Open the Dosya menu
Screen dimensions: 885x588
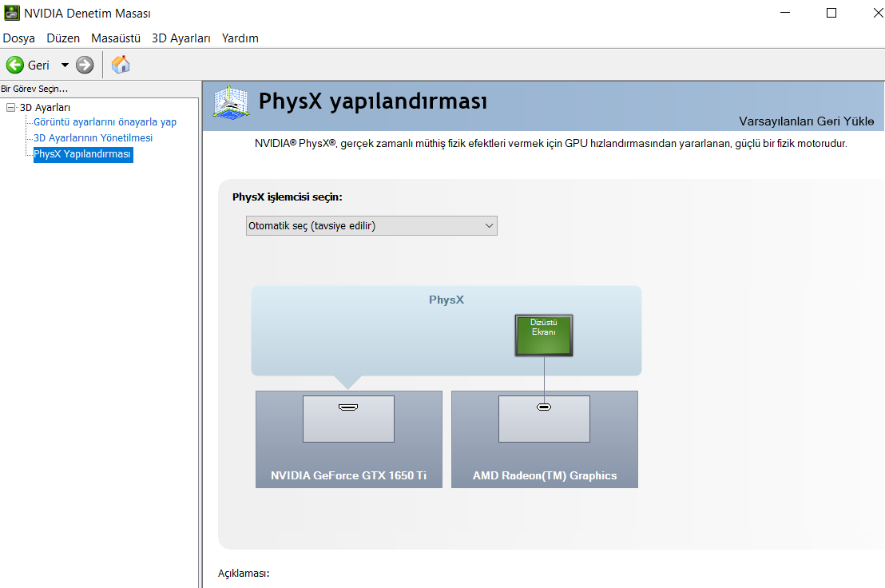pos(18,38)
